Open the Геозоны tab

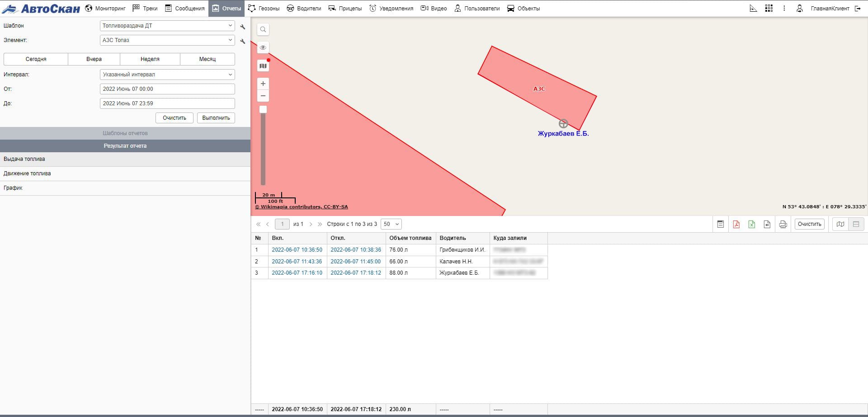pyautogui.click(x=264, y=9)
